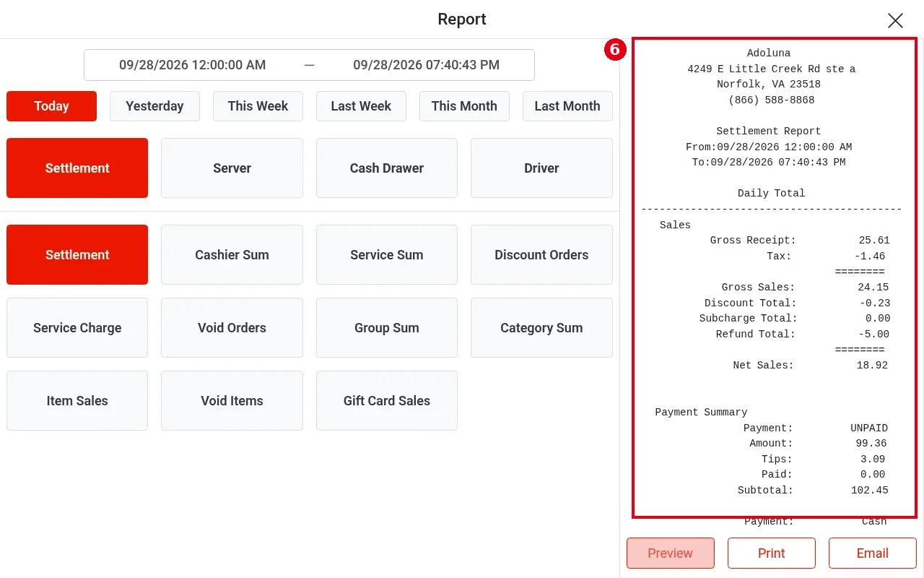Select the Settlement report beside Cashier Sum
The height and width of the screenshot is (578, 924).
pos(77,255)
